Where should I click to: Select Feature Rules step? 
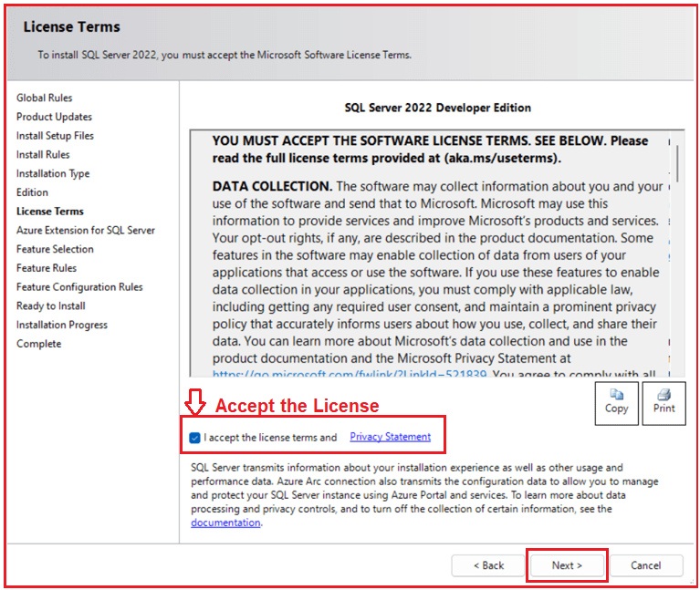(x=47, y=268)
